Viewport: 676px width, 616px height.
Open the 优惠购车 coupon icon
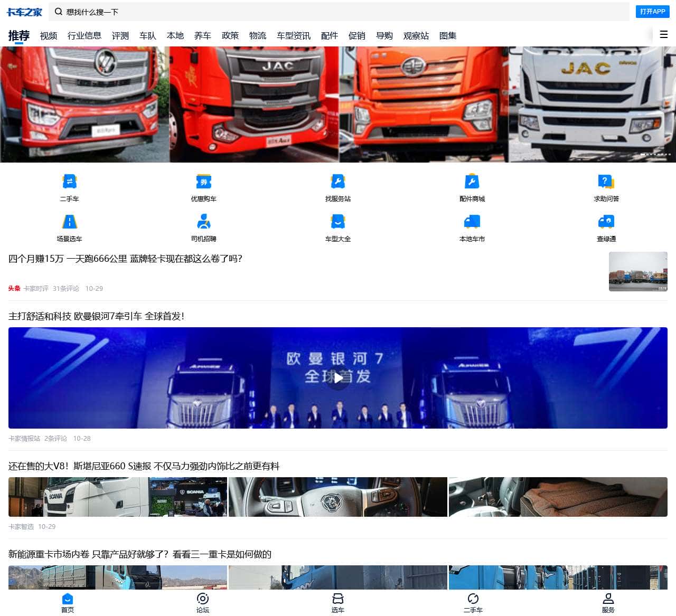203,182
